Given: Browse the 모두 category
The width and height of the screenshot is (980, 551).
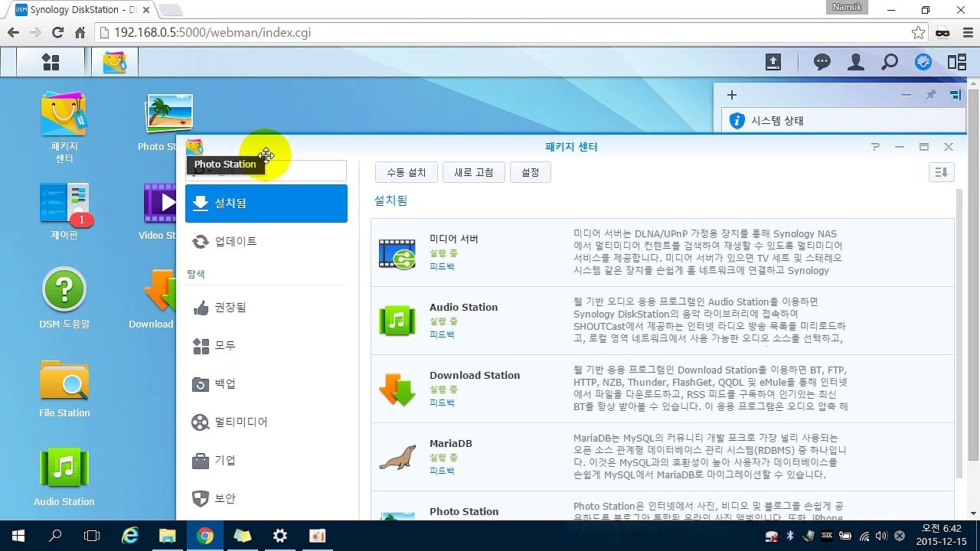Looking at the screenshot, I should (266, 346).
